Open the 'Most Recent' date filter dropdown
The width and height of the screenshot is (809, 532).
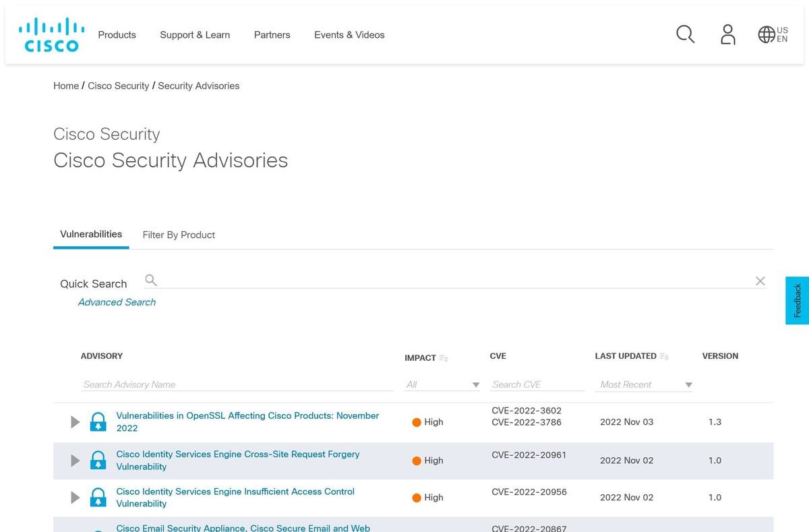point(645,384)
